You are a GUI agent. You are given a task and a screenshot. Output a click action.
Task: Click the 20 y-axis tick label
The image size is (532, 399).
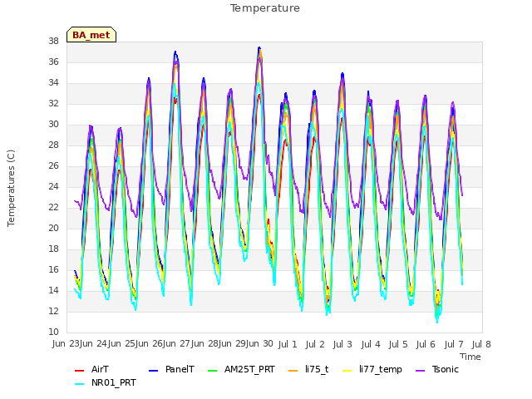pyautogui.click(x=53, y=229)
